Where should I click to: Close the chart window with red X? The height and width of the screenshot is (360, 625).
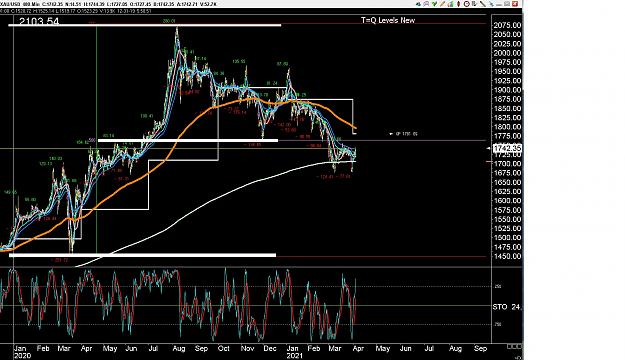pos(515,4)
